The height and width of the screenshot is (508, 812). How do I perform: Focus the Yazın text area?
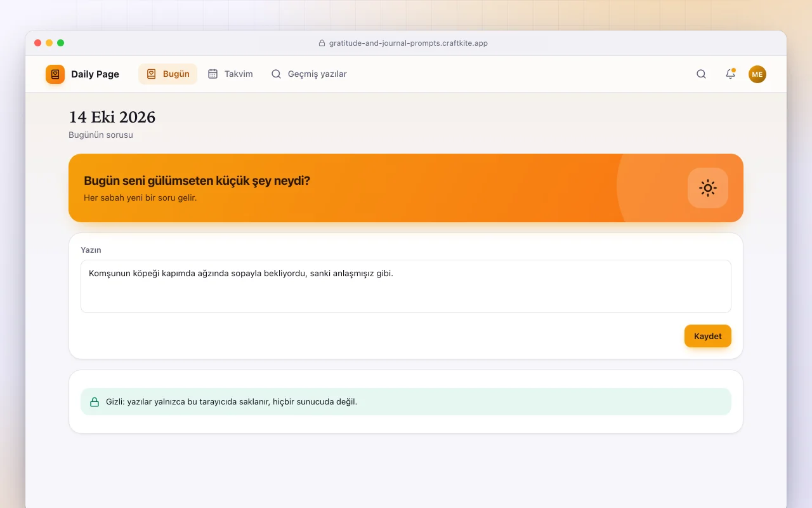coord(406,286)
